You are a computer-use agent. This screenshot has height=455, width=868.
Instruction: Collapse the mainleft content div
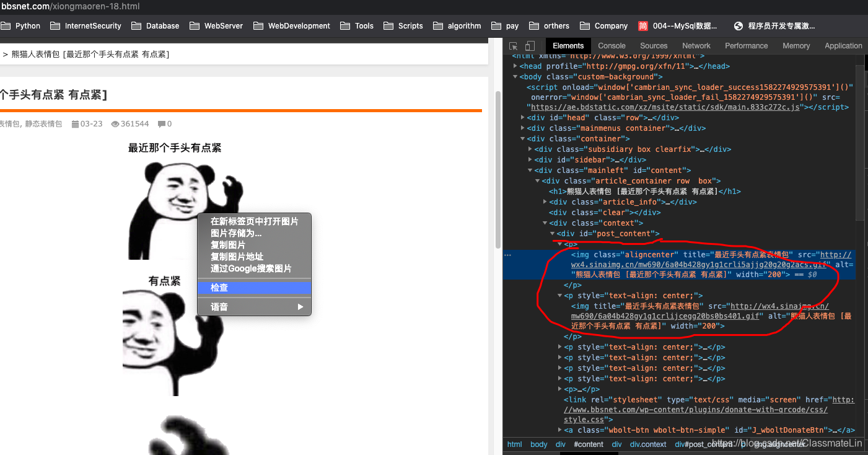click(x=530, y=170)
